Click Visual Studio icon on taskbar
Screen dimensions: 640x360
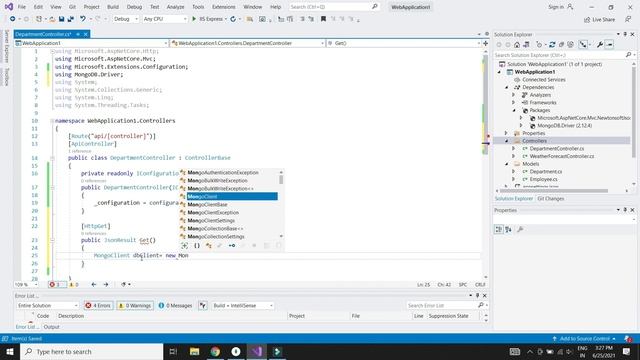coord(257,351)
